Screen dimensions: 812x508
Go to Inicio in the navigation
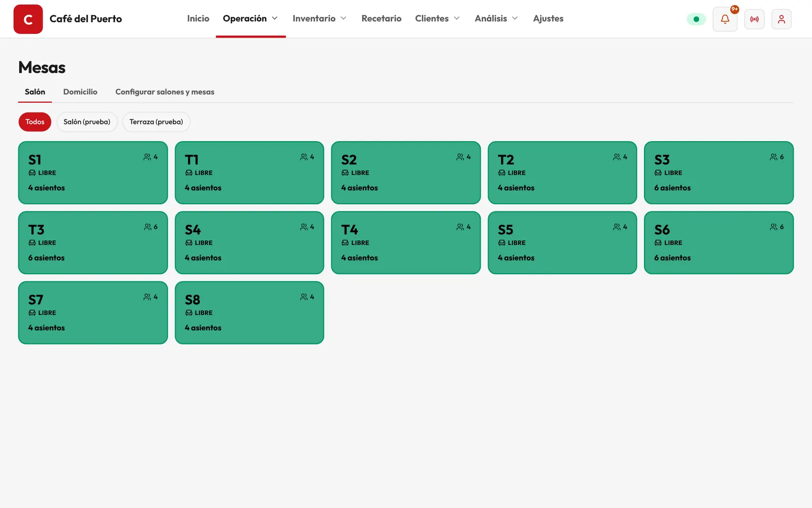pos(198,19)
